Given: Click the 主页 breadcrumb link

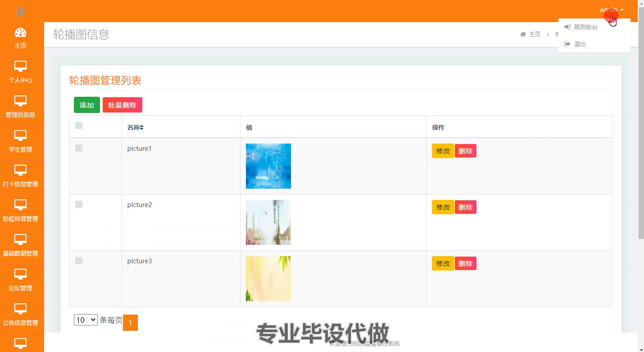Looking at the screenshot, I should click(x=535, y=34).
